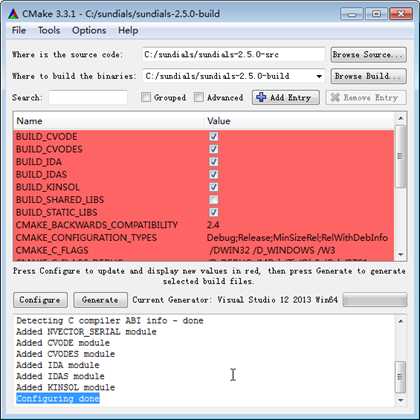Click the CMake logo icon in title bar
This screenshot has height=420, width=420.
pos(13,14)
